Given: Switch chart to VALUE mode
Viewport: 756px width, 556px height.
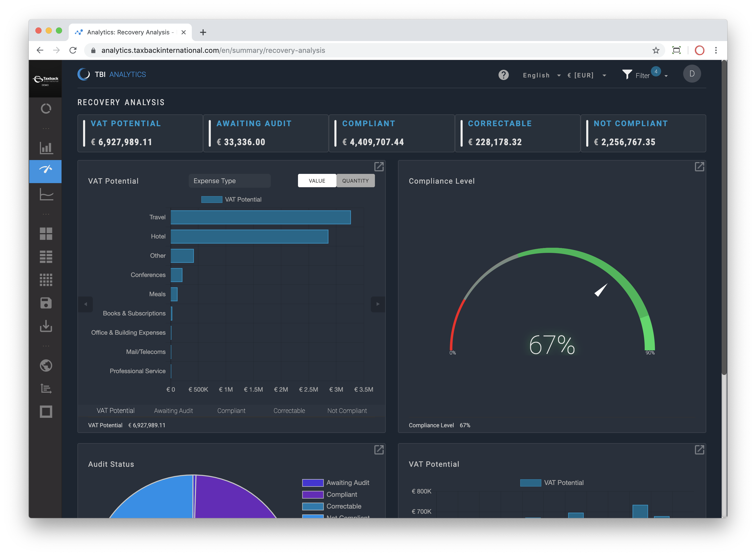Looking at the screenshot, I should tap(317, 181).
